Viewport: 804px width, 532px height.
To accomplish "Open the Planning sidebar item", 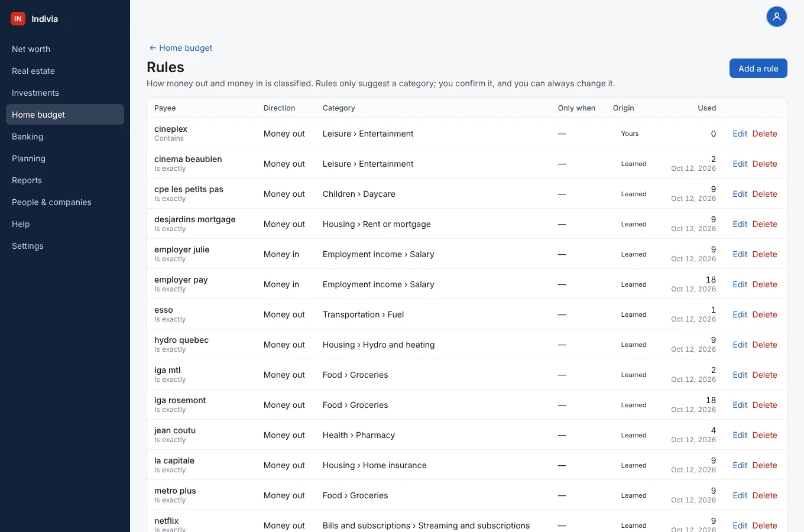I will [65, 158].
